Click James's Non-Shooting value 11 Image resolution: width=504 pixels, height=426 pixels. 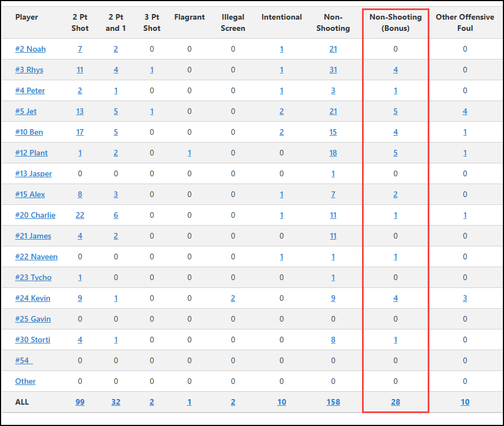[333, 236]
